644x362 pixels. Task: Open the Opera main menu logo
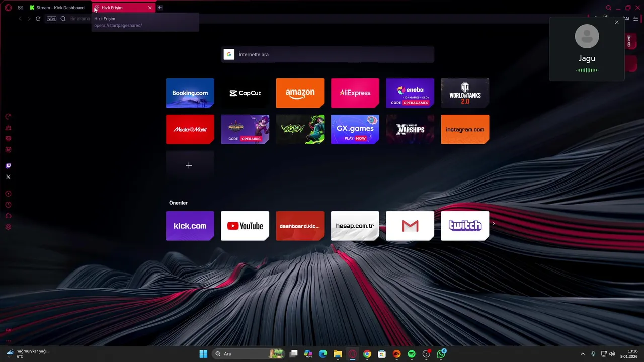8,8
